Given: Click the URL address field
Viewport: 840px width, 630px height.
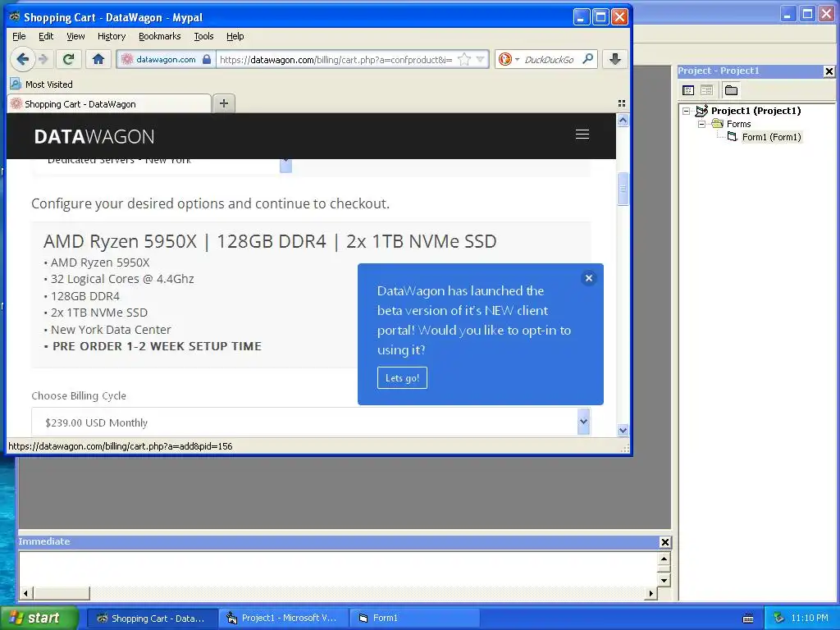Looking at the screenshot, I should pos(336,59).
